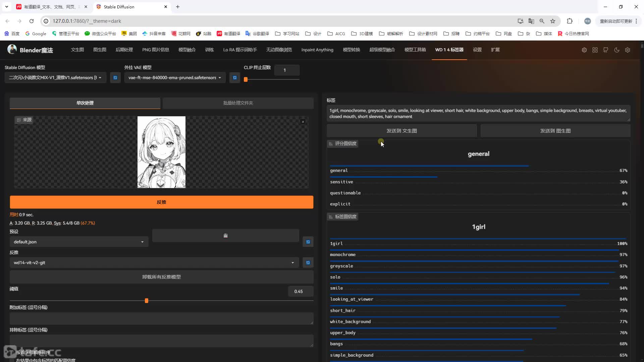Screen dimensions: 644x362
Task: Click 发送到 文生图 button
Action: (402, 131)
